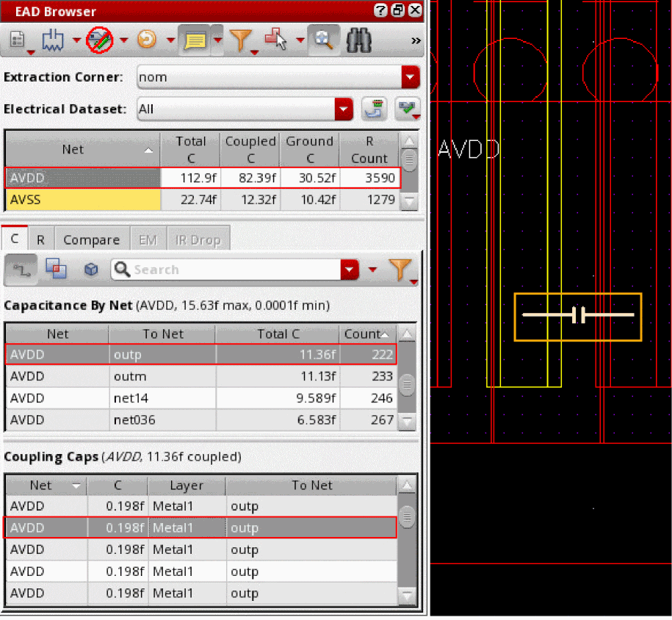Click the orange circular refresh arrow icon
Screen dimensions: 672x620
pos(147,41)
